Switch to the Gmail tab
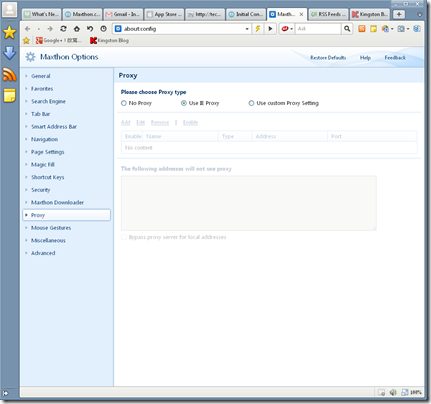The image size is (431, 404). (x=123, y=14)
